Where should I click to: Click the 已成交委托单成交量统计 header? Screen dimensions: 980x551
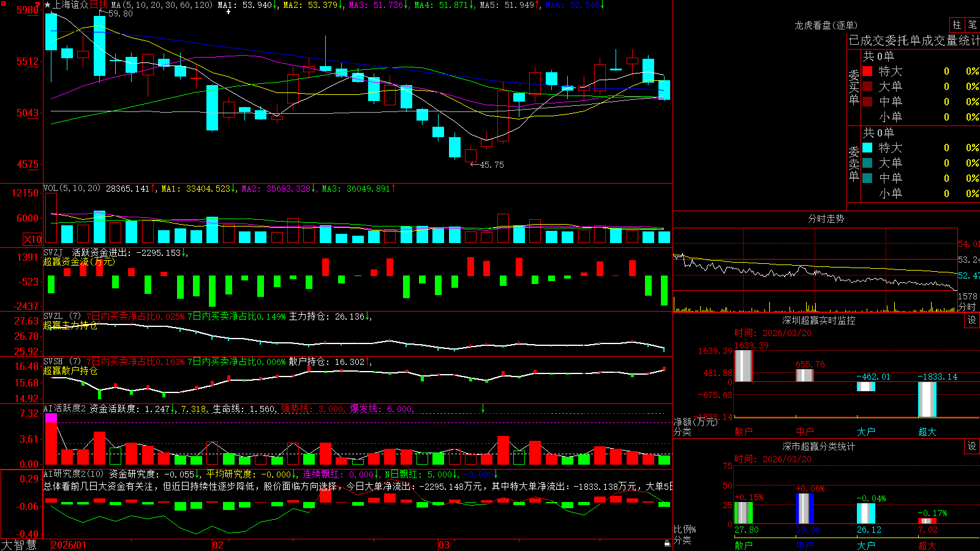pos(914,40)
